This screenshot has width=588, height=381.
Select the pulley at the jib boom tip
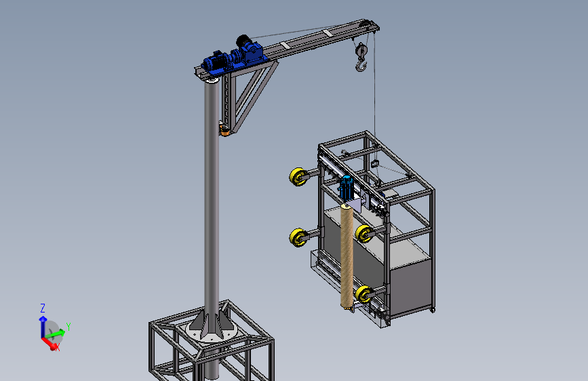pos(364,25)
